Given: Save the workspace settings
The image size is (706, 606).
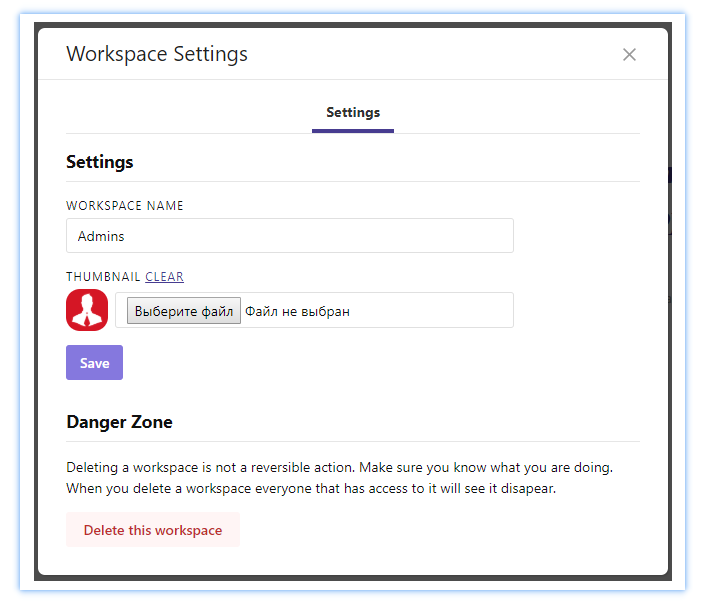Looking at the screenshot, I should (95, 362).
